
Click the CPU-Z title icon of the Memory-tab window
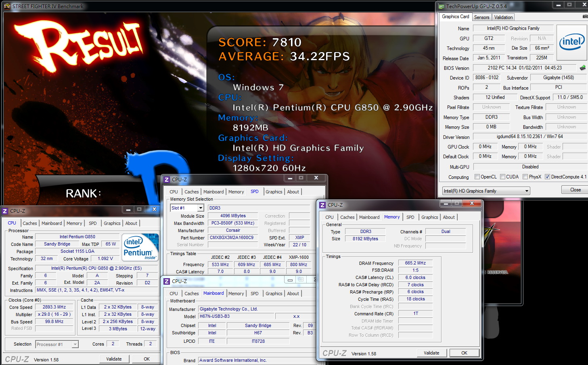322,205
